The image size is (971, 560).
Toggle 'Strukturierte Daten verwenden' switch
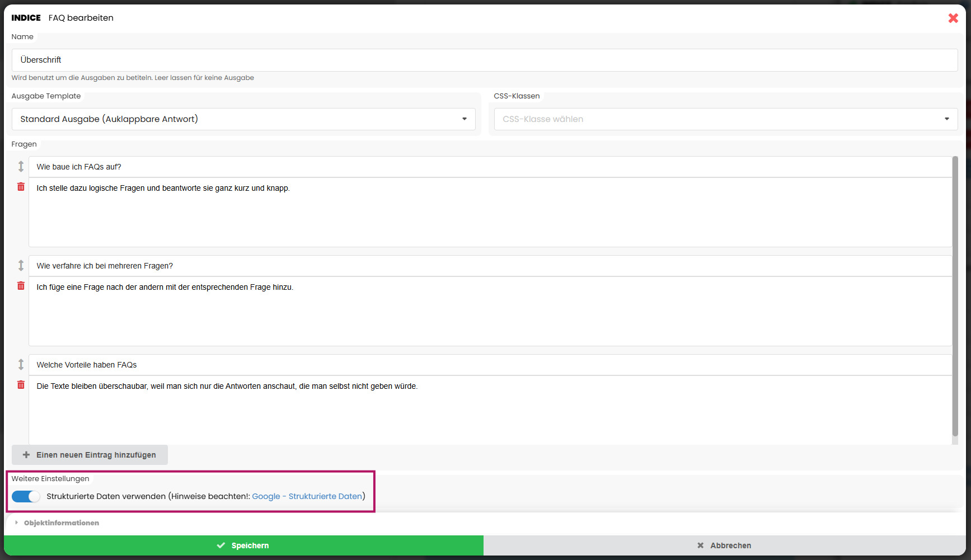click(26, 496)
